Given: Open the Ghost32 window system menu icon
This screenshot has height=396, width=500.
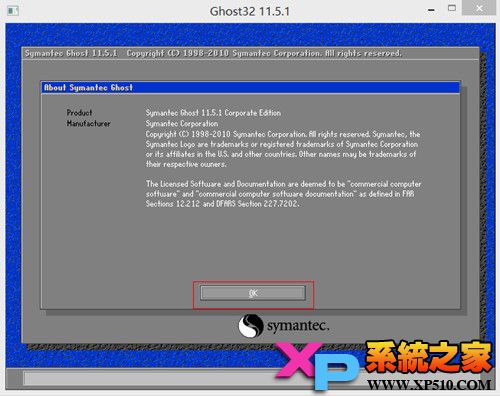Looking at the screenshot, I should point(13,11).
